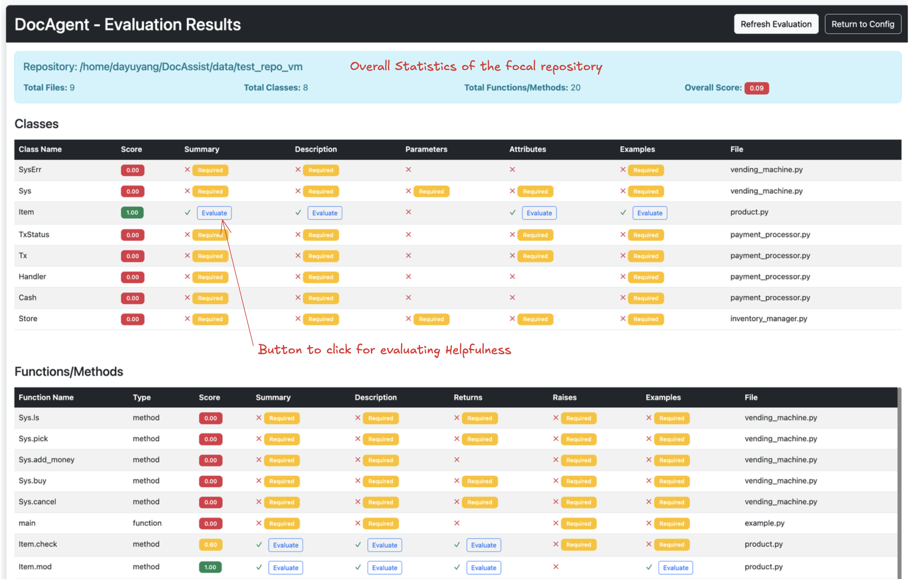Click the red X in SysErr Parameters
Image resolution: width=912 pixels, height=588 pixels.
coord(408,169)
